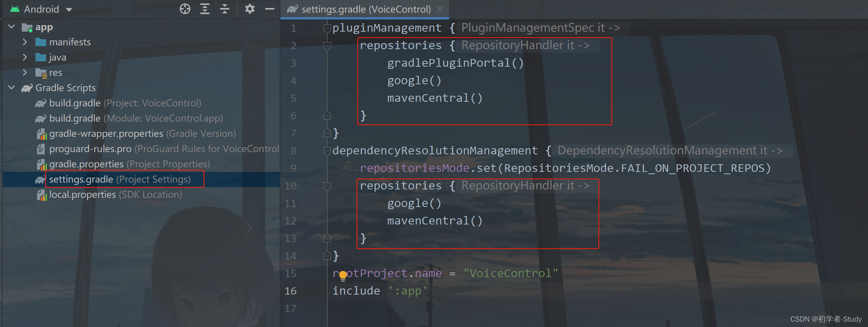Click fold end marker at line 14

327,255
